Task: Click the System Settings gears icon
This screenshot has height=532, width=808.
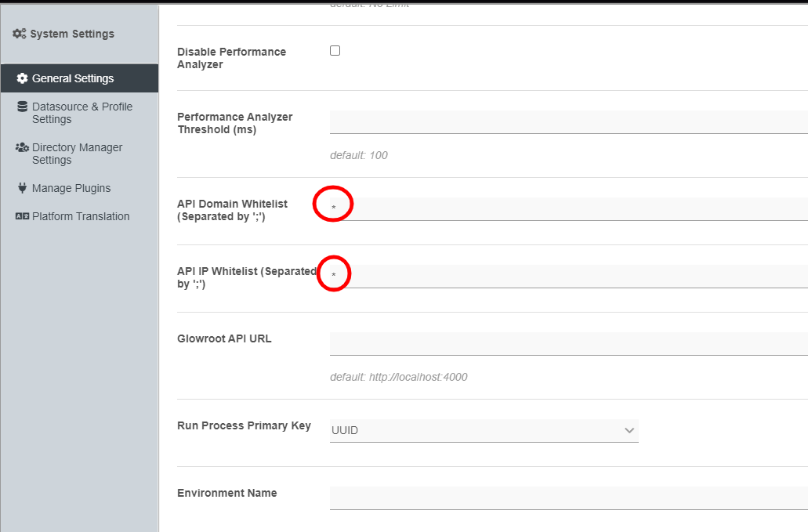Action: tap(20, 34)
